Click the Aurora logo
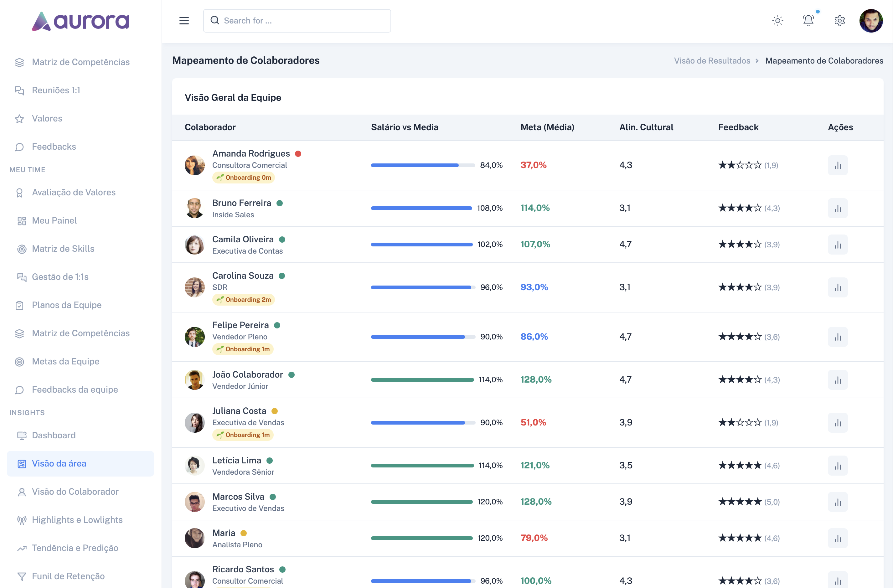 pos(80,21)
